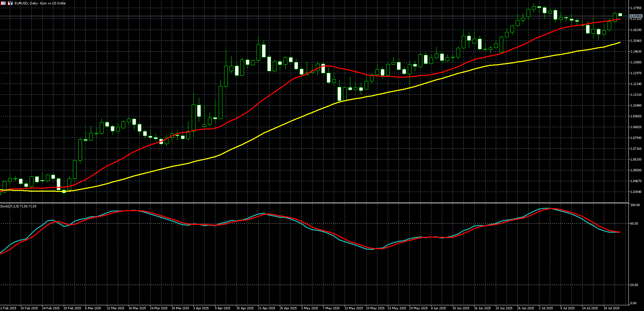Click the 80.00 stochastic level label
644x311 pixels.
point(635,223)
